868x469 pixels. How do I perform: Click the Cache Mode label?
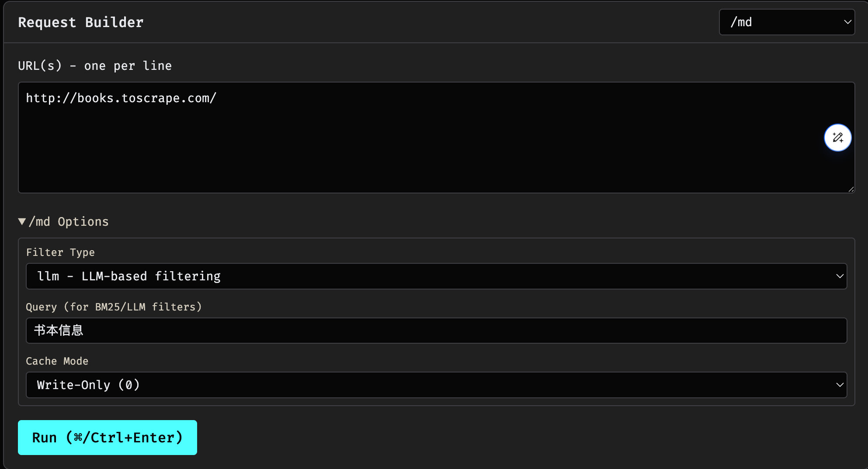pos(57,361)
